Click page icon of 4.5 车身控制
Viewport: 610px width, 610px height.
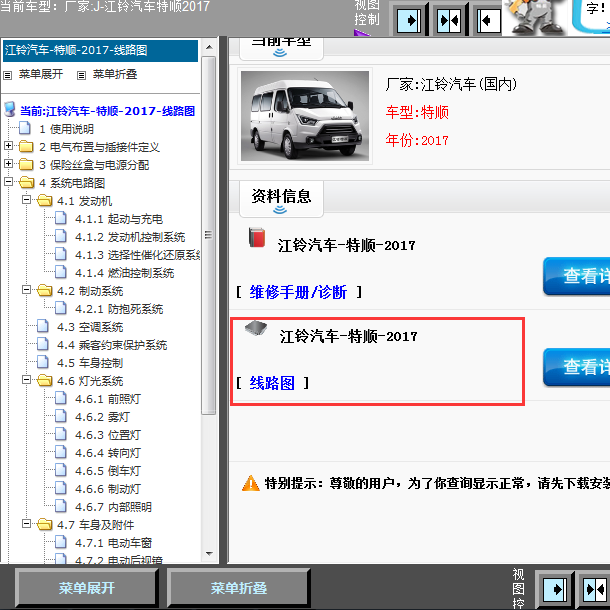click(x=43, y=362)
